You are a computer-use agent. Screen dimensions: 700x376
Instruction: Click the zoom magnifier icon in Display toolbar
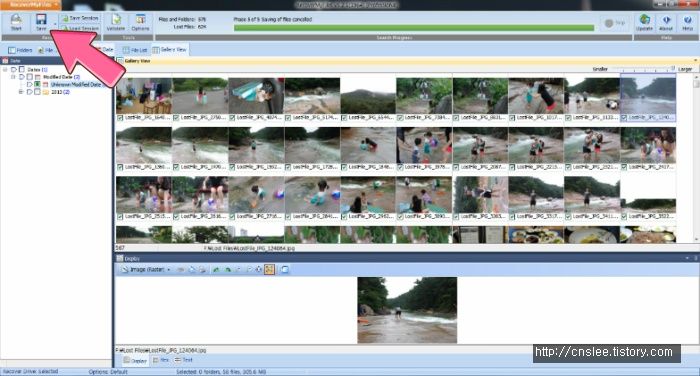250,270
